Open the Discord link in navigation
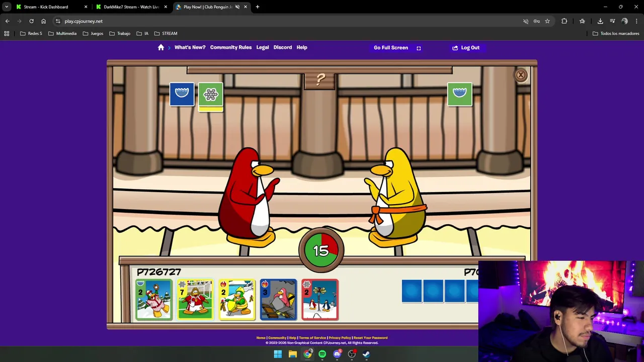 click(x=283, y=47)
